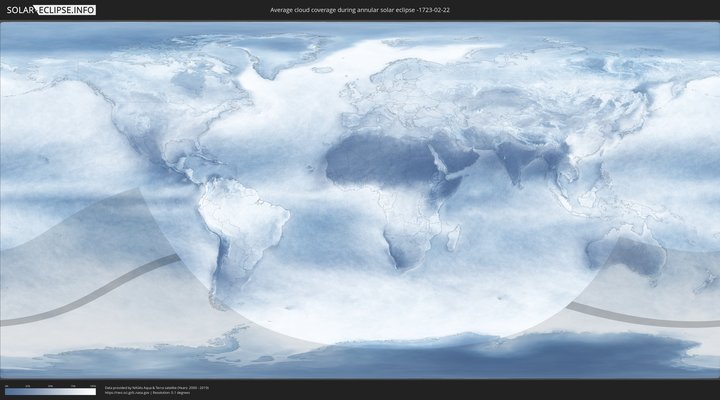Click the cloud coverage color scale legend
Viewport: 720px width, 400px height.
tap(51, 391)
